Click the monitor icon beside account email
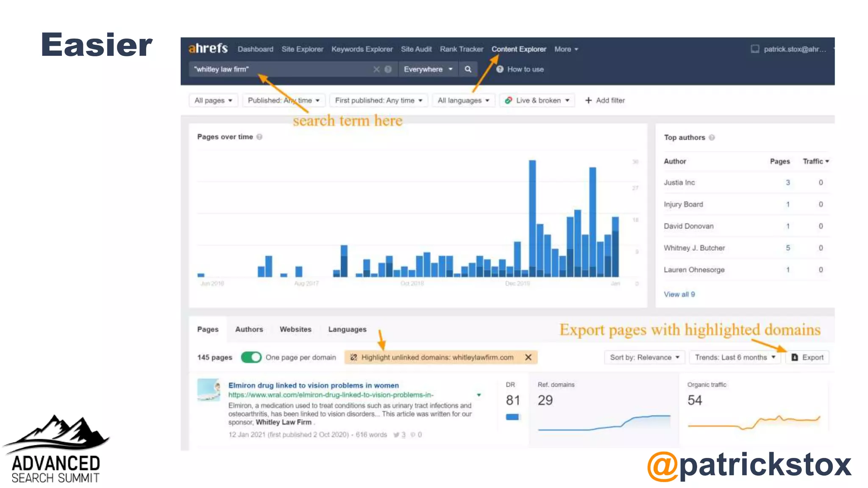 pyautogui.click(x=755, y=49)
